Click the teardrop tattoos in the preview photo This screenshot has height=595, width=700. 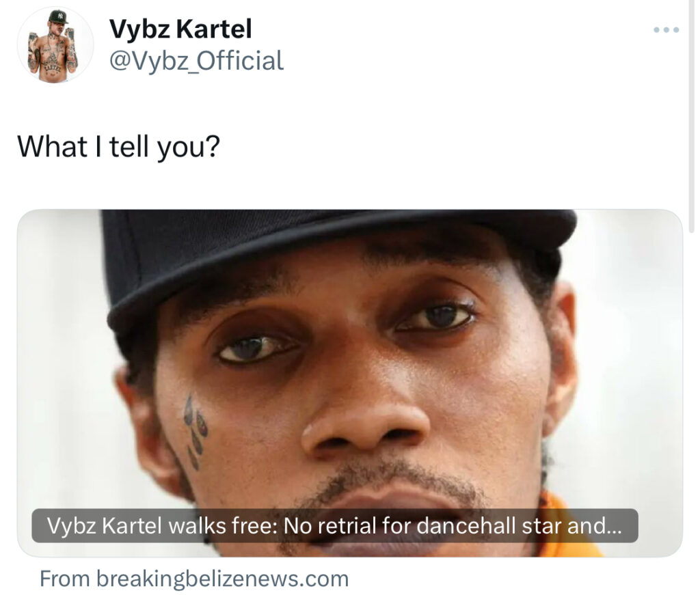click(196, 431)
